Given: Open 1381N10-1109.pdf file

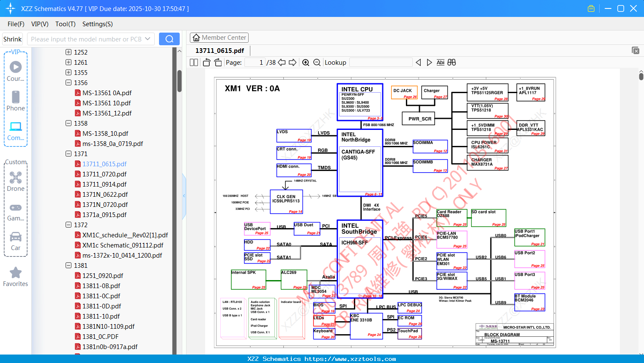Looking at the screenshot, I should (109, 326).
